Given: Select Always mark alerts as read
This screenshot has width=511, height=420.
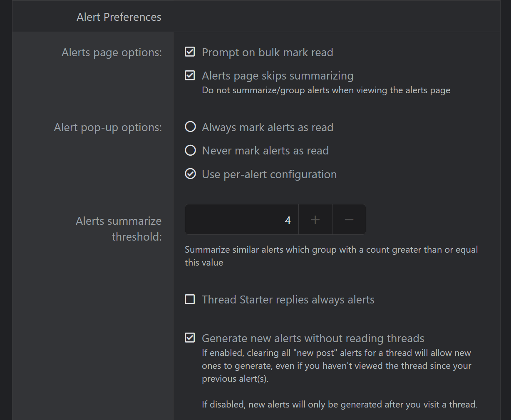Looking at the screenshot, I should [190, 127].
